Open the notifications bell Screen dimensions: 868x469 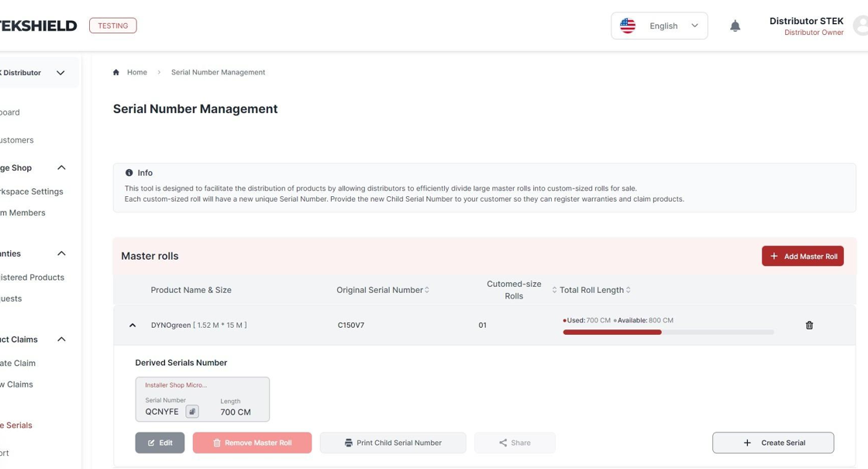[x=735, y=26]
